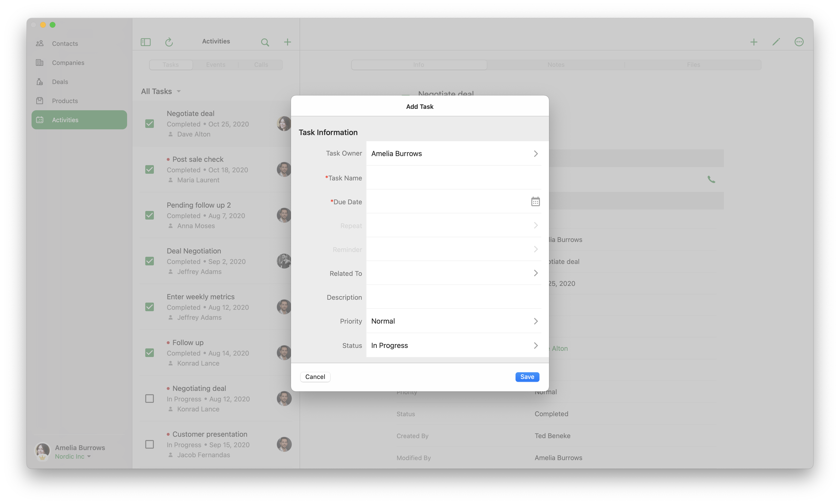
Task: Click the pencil edit icon
Action: (x=776, y=42)
